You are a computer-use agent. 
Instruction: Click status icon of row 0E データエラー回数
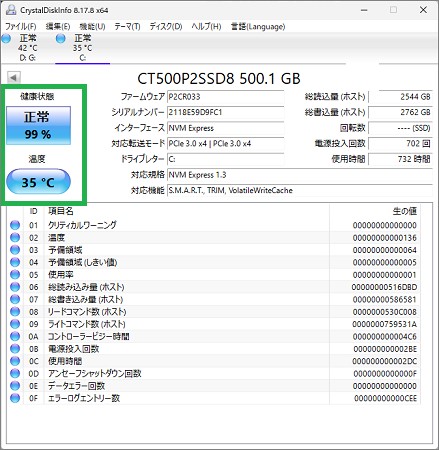click(15, 386)
